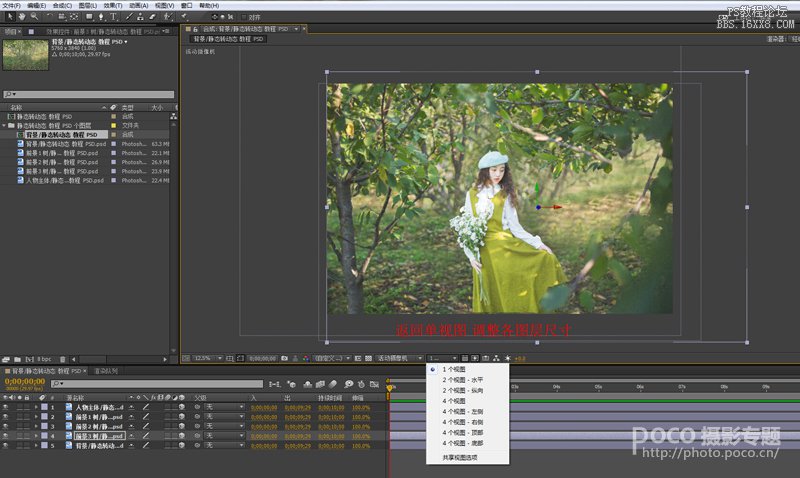Select the Hand tool

22,17
